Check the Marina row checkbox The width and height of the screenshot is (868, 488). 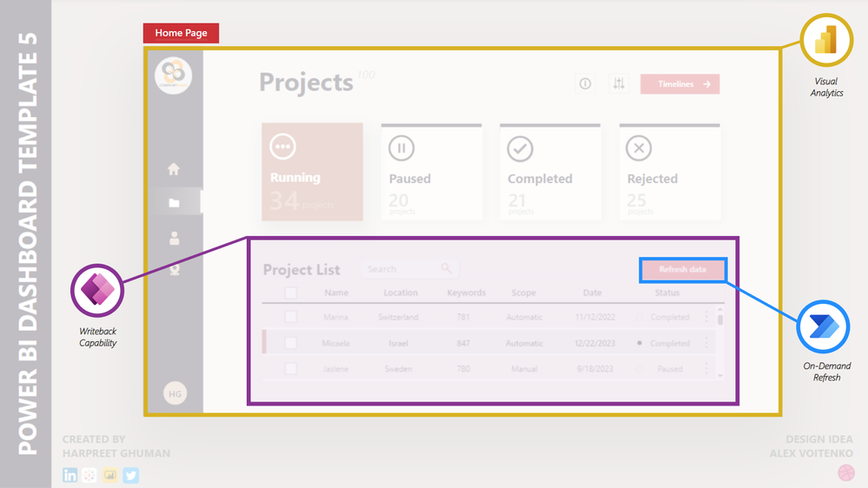pyautogui.click(x=290, y=317)
